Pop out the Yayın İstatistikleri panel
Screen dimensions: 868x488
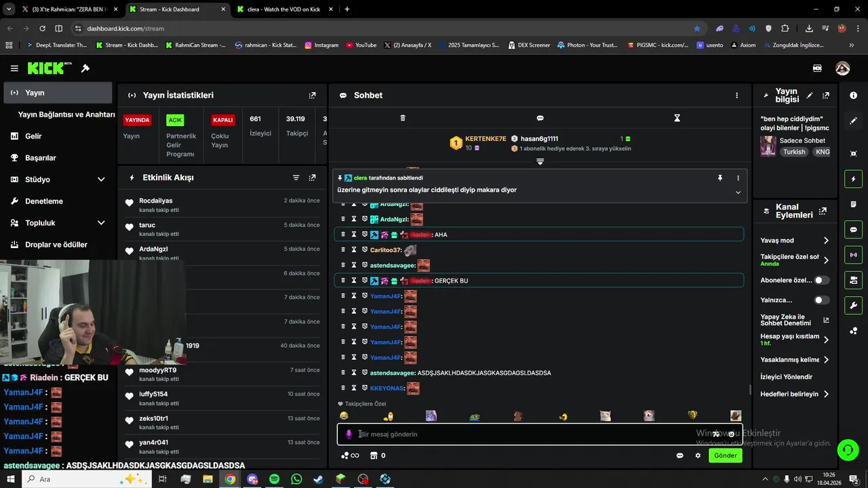(x=312, y=96)
